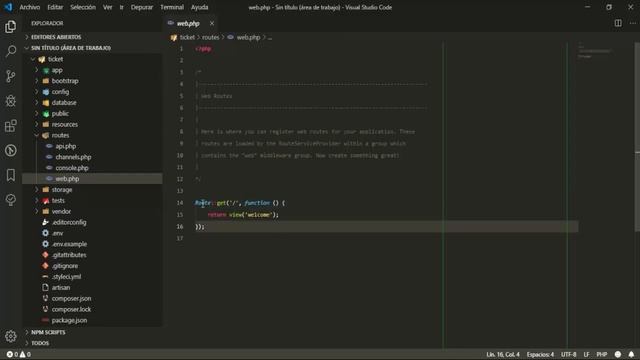Open Source Control view in activity bar

tap(11, 76)
